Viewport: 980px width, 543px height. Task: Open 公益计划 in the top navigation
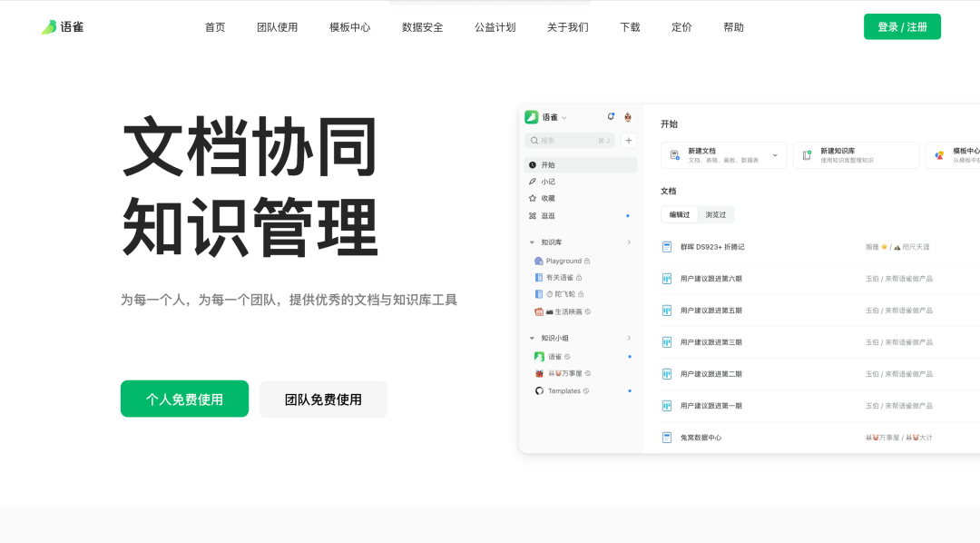pyautogui.click(x=495, y=27)
